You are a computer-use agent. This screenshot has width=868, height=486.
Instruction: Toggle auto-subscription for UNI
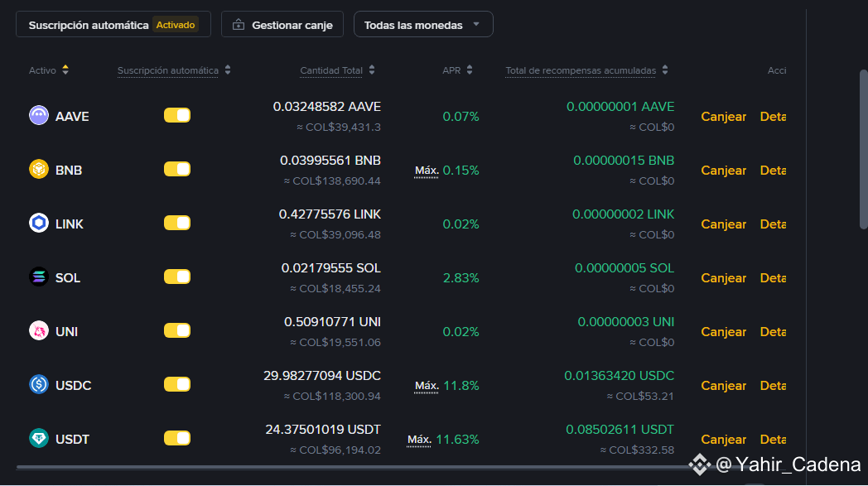[177, 330]
